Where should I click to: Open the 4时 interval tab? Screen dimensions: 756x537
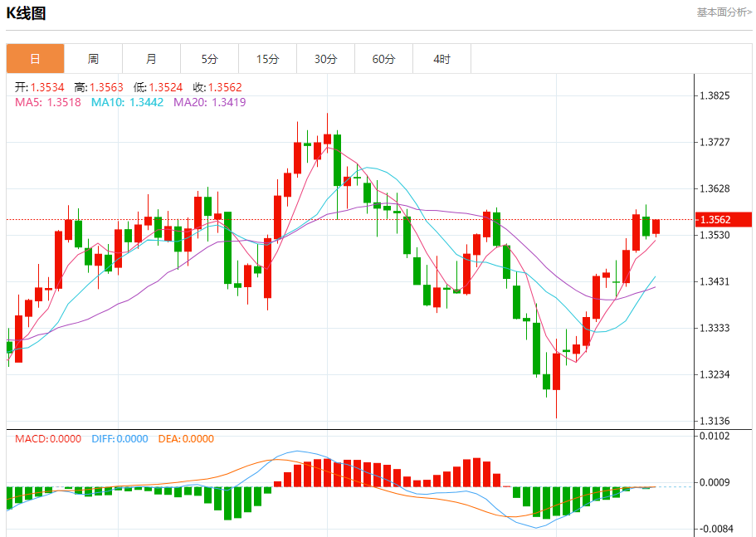pyautogui.click(x=441, y=59)
